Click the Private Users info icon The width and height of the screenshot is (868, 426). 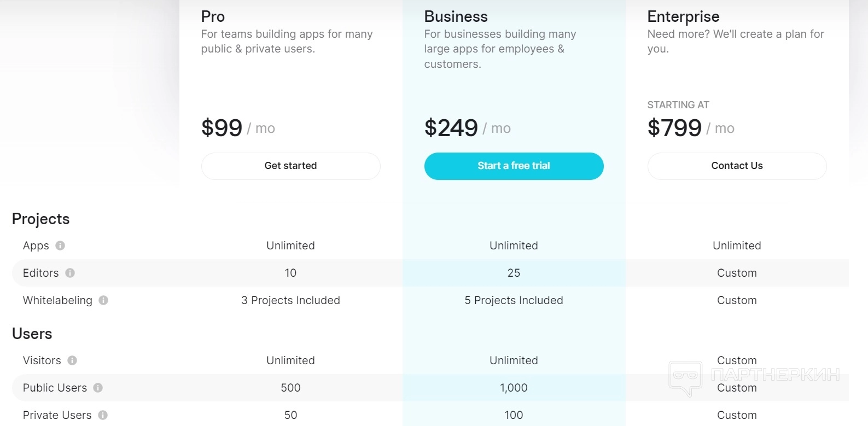tap(103, 415)
